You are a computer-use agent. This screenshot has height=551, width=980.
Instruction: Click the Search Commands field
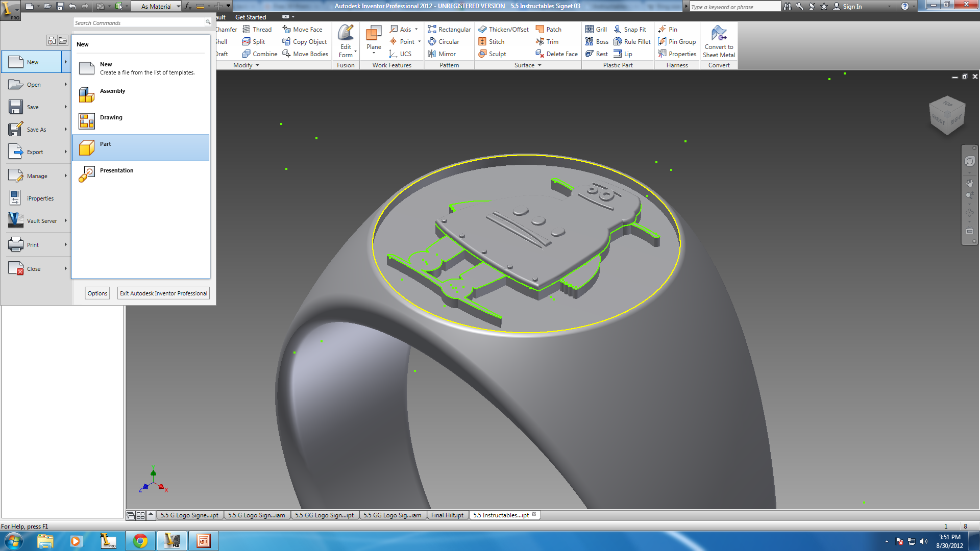click(x=139, y=23)
